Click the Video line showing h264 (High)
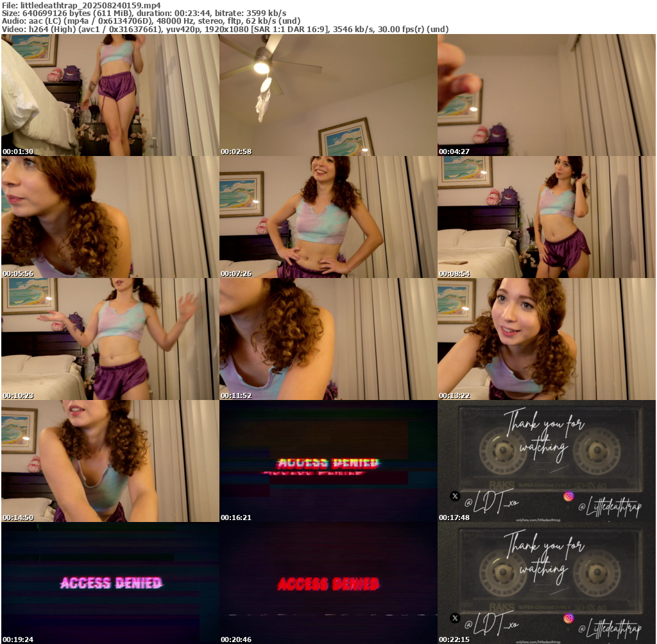The height and width of the screenshot is (644, 657). (x=225, y=29)
